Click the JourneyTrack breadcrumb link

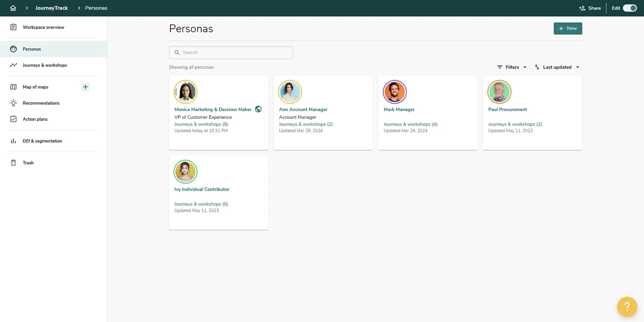click(52, 8)
